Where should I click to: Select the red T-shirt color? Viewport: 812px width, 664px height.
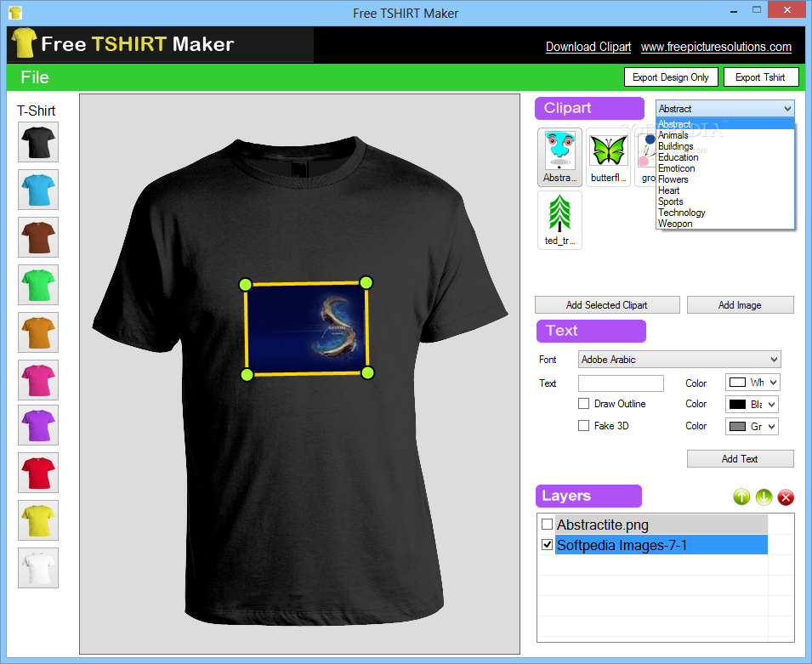[38, 473]
